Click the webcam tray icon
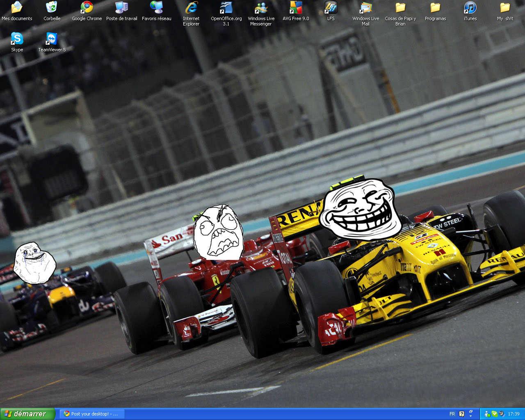This screenshot has width=525, height=420. tap(501, 414)
